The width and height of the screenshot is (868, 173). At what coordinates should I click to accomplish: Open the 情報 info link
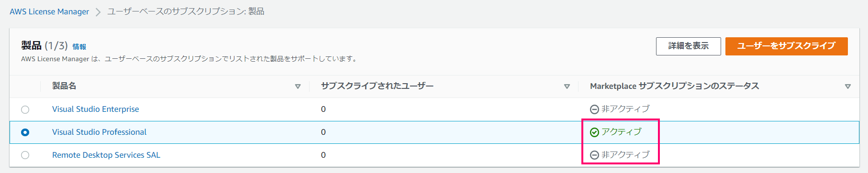pos(79,47)
